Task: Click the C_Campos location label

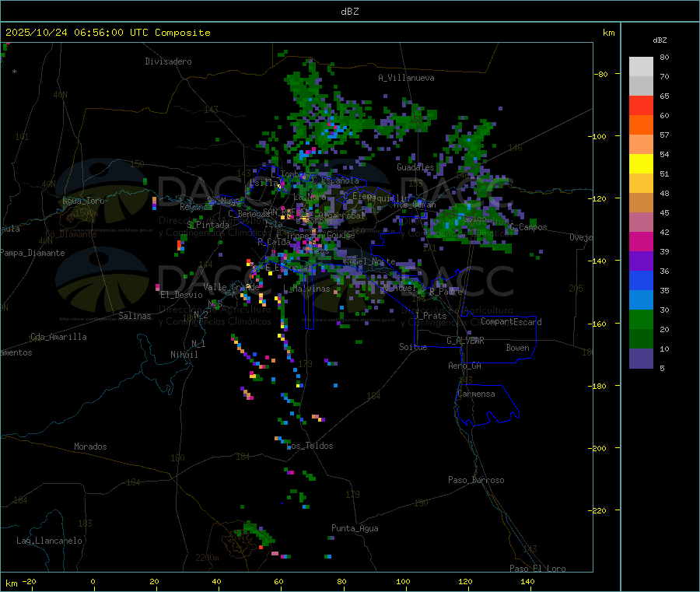Action: (528, 227)
